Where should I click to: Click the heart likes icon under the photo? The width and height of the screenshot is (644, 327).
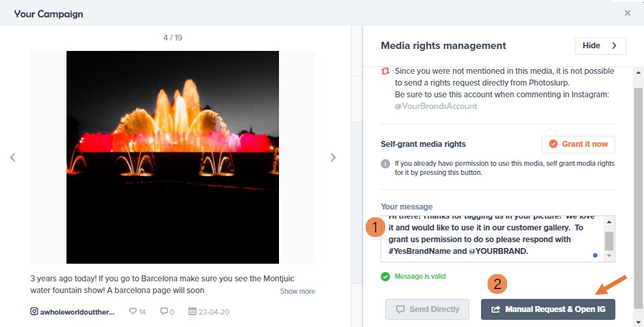pos(132,312)
